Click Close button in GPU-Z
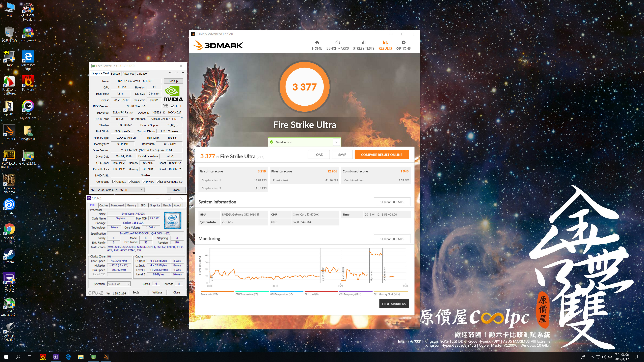This screenshot has width=644, height=362. click(176, 190)
